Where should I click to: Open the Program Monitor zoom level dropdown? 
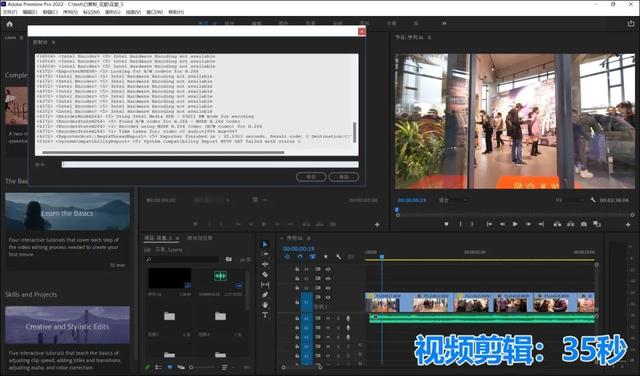(x=453, y=200)
